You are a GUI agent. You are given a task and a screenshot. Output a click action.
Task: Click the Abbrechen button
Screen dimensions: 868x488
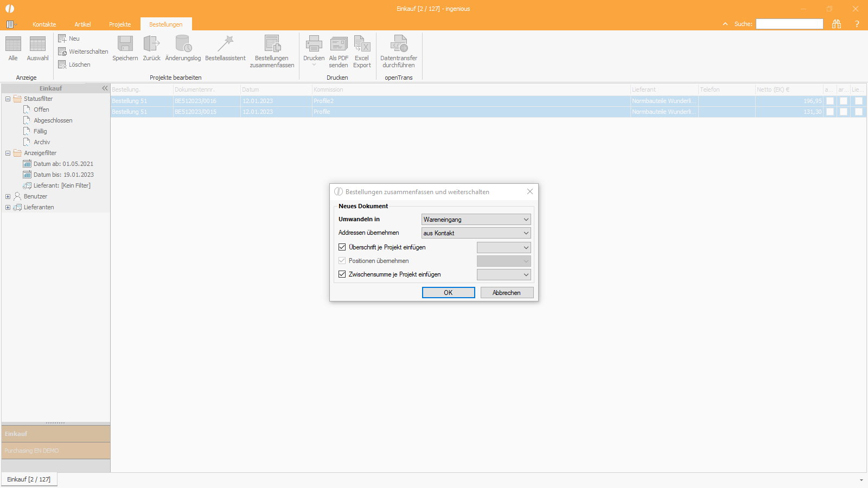point(507,293)
